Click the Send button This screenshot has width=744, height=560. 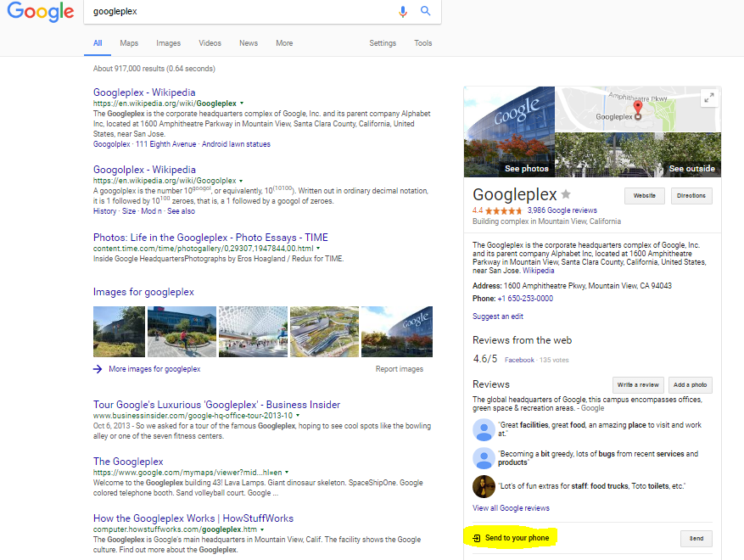[x=696, y=539]
